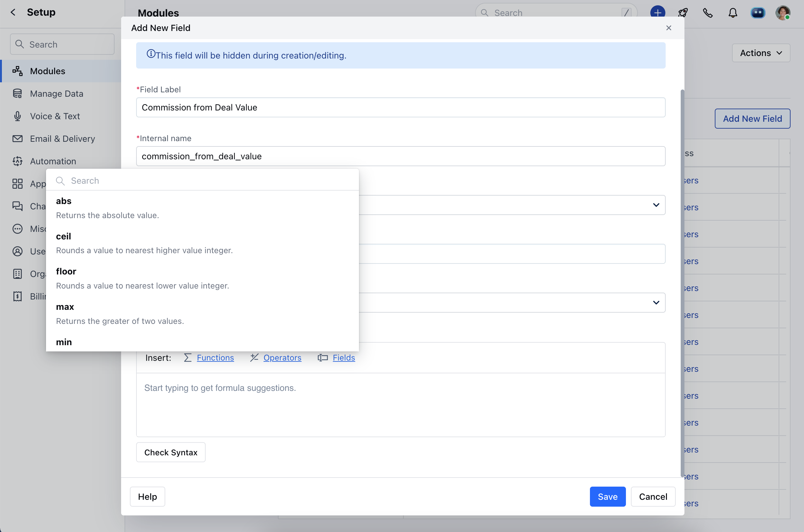Open the Actions dropdown

click(761, 53)
